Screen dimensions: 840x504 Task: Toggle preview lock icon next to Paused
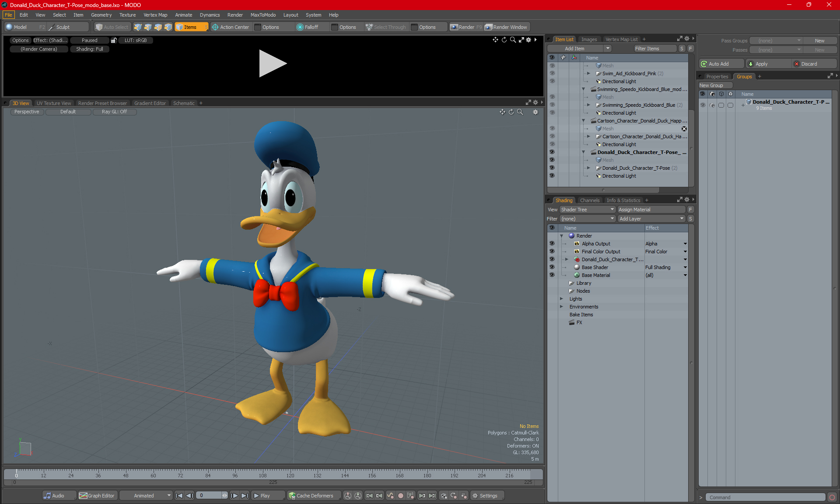[x=114, y=40]
